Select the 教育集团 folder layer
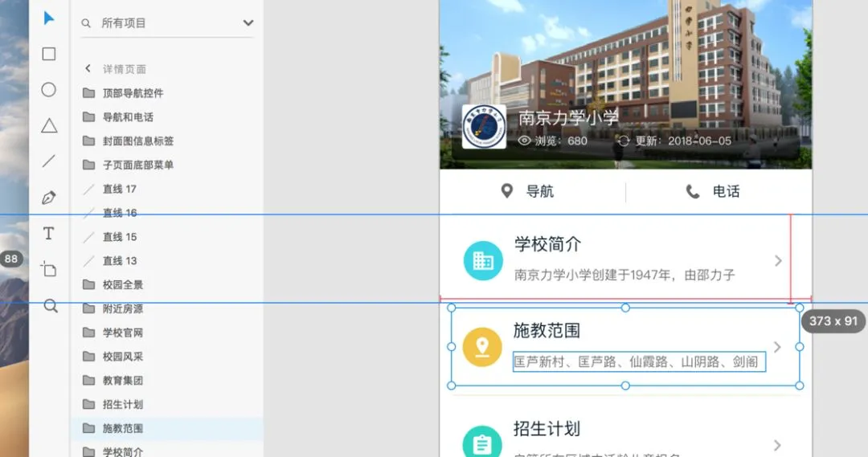This screenshot has height=457, width=868. click(167, 381)
